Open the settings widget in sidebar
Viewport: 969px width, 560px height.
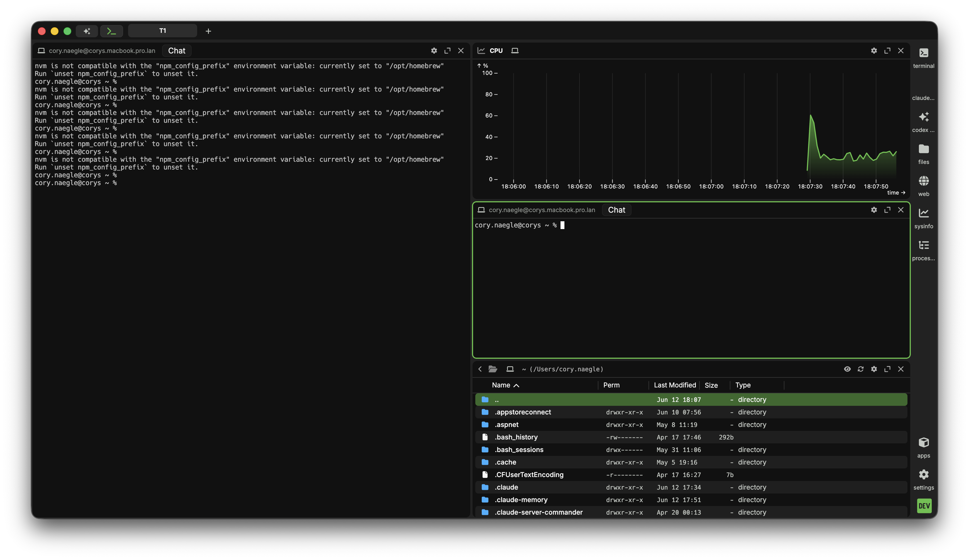point(923,480)
